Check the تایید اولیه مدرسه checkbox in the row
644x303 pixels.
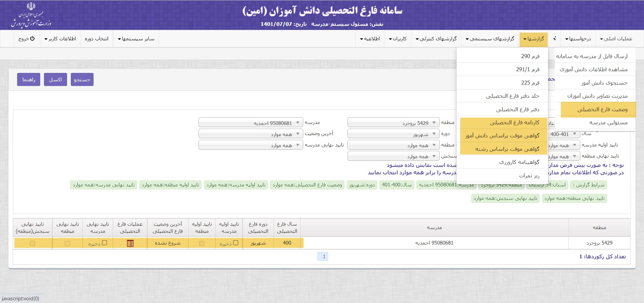coord(235,243)
